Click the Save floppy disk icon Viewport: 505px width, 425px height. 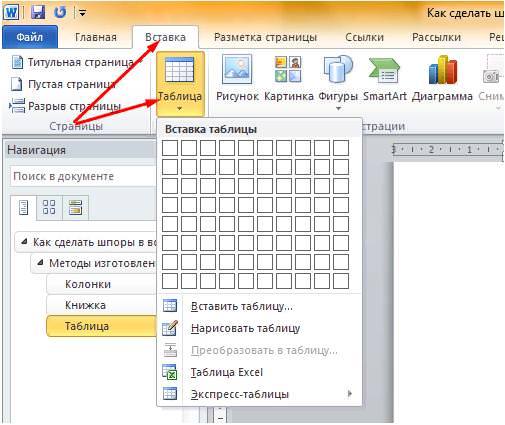38,13
